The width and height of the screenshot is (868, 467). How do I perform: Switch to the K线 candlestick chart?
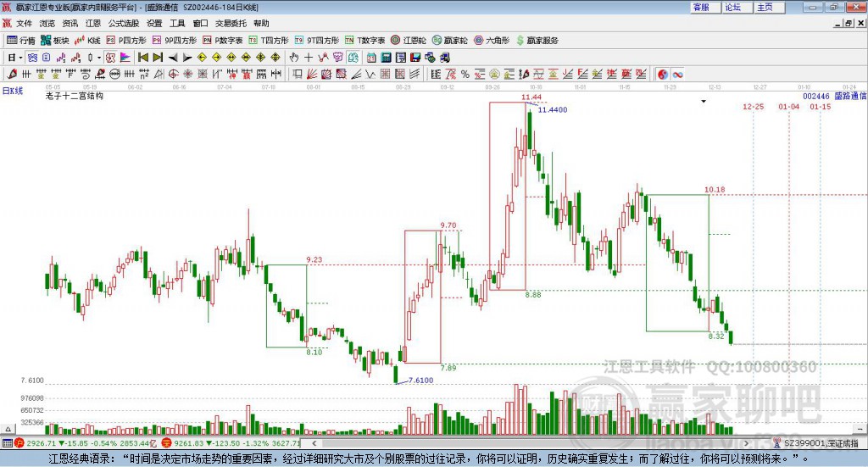click(x=87, y=41)
